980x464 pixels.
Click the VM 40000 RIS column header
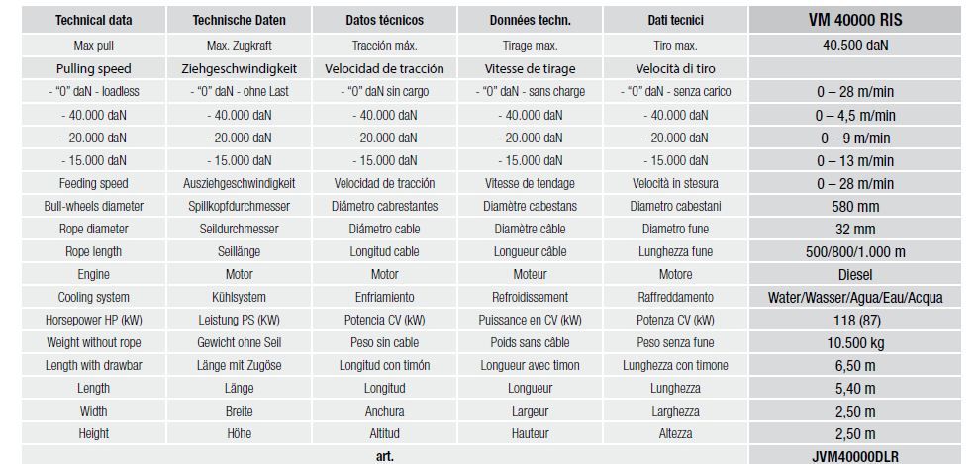click(855, 20)
